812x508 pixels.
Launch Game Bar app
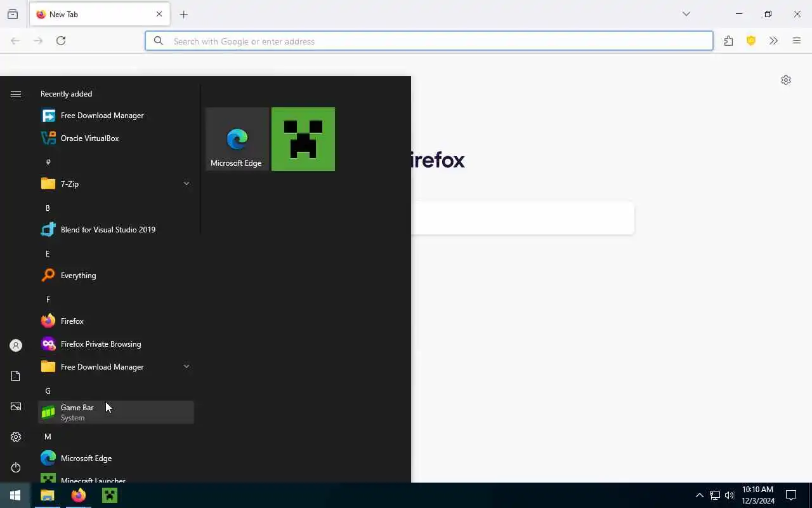click(x=116, y=413)
